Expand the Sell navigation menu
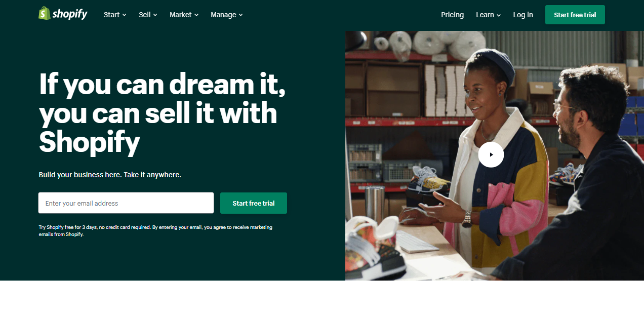The width and height of the screenshot is (644, 315). [x=148, y=15]
